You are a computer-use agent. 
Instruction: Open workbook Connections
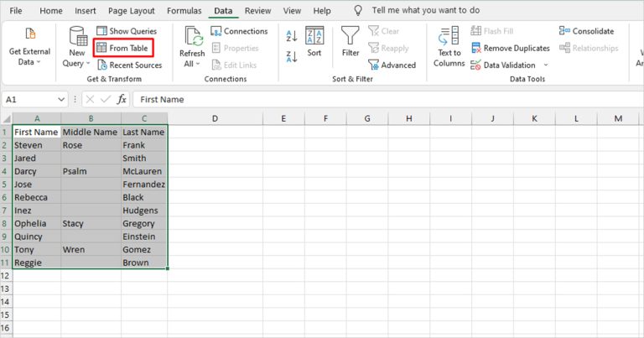(239, 31)
